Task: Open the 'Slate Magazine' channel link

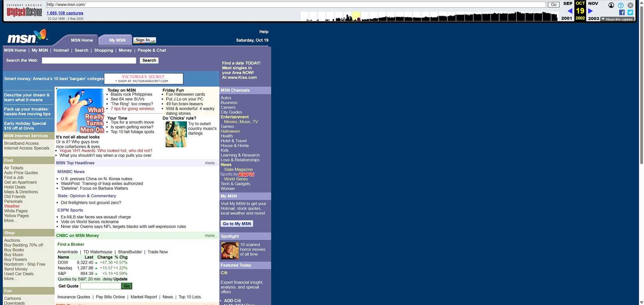Action: pyautogui.click(x=238, y=170)
